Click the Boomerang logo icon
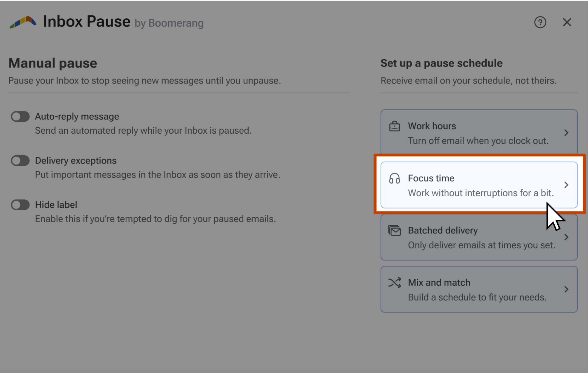This screenshot has height=373, width=588. pos(23,22)
